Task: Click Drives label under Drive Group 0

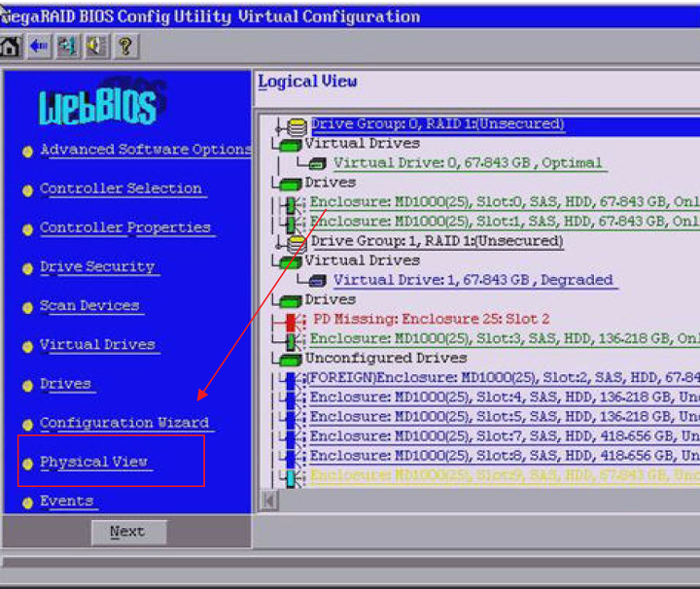Action: click(330, 183)
